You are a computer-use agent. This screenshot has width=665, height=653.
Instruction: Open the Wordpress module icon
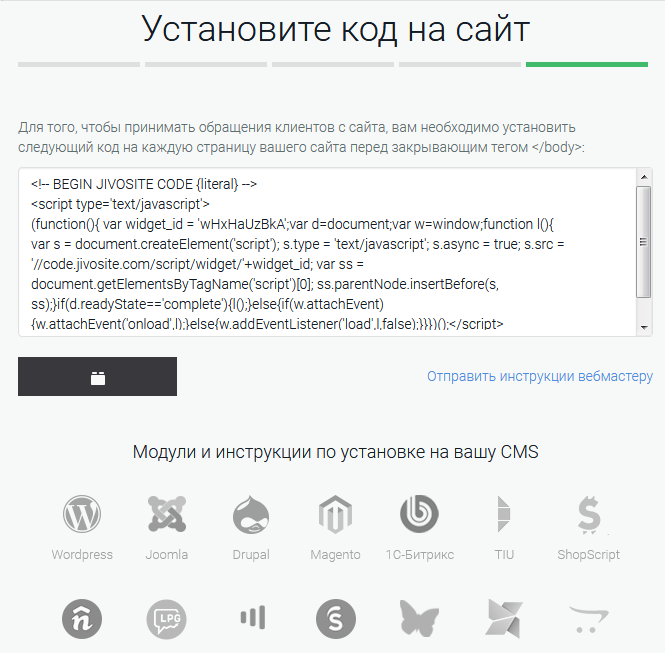[x=82, y=514]
